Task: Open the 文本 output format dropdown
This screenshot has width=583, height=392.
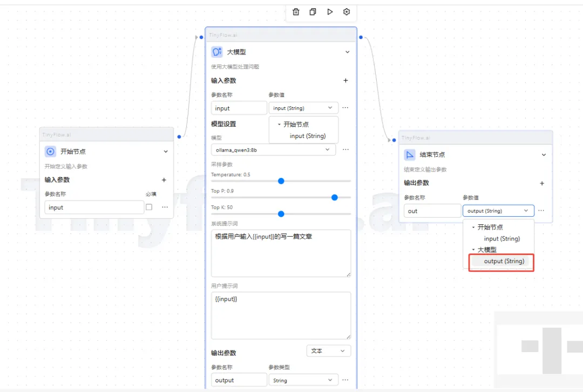Action: 328,351
